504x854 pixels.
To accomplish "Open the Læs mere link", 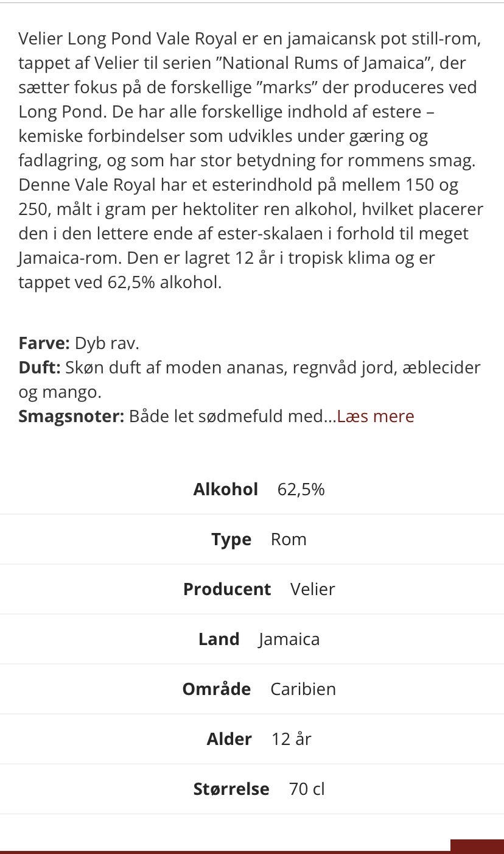I will click(x=375, y=416).
